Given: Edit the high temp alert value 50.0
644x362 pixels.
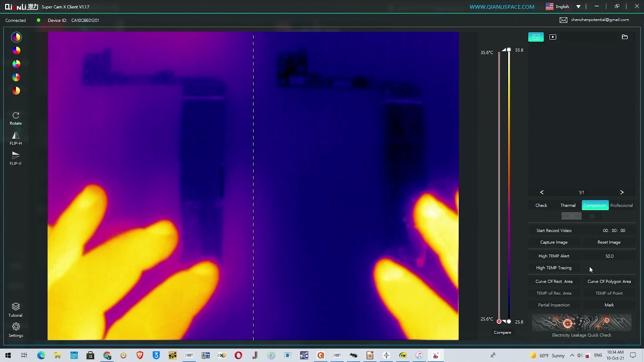Looking at the screenshot, I should pos(609,256).
